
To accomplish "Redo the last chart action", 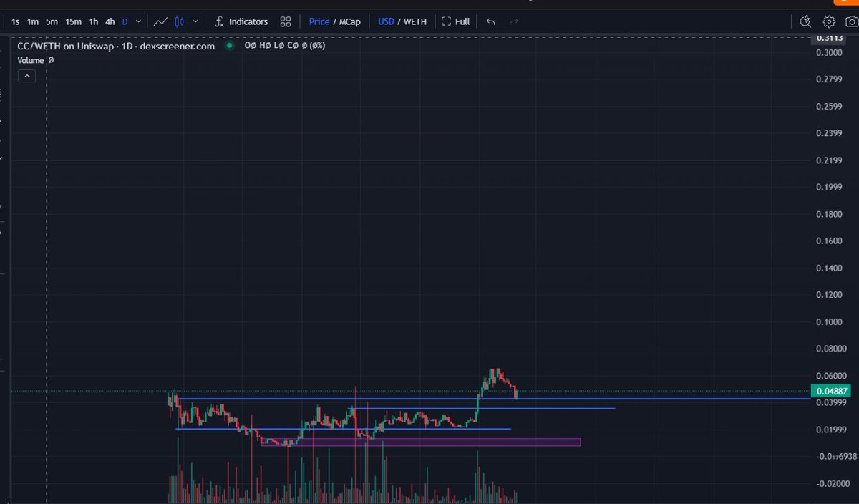I will pyautogui.click(x=513, y=21).
